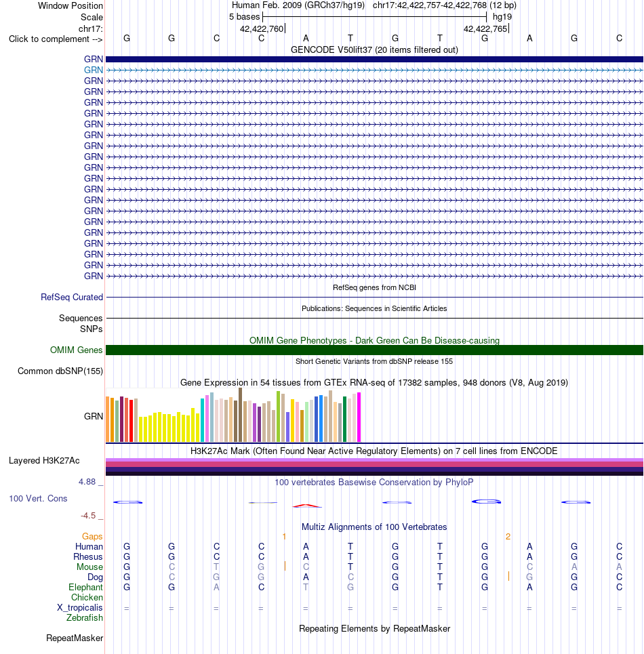Select the 'Human' alignment row label
The image size is (644, 654).
[89, 546]
